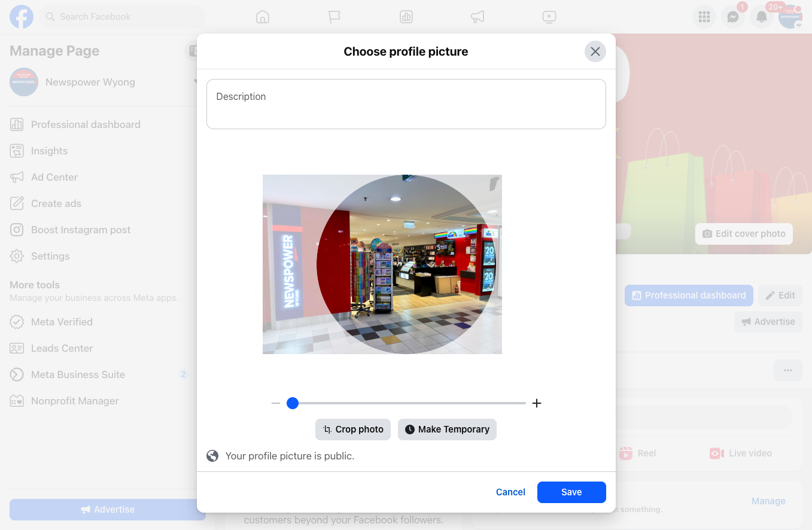Viewport: 812px width, 530px height.
Task: Click the zoom slider handle
Action: [293, 403]
